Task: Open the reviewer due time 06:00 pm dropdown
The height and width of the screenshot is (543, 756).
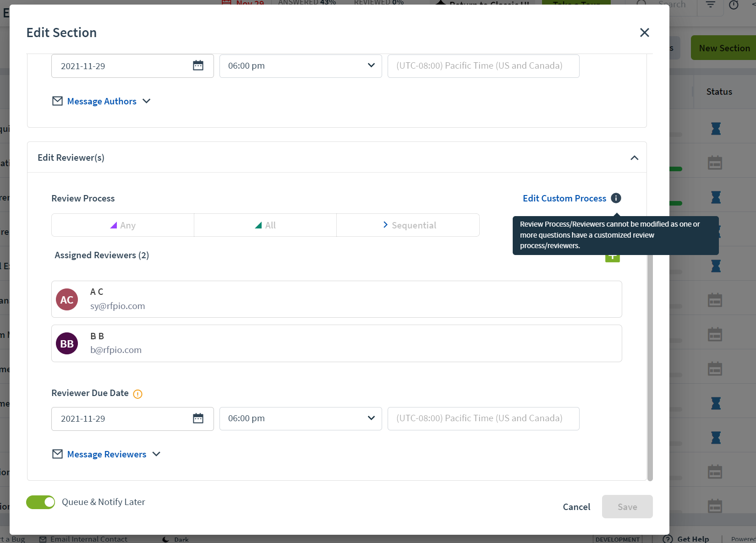Action: [x=301, y=418]
